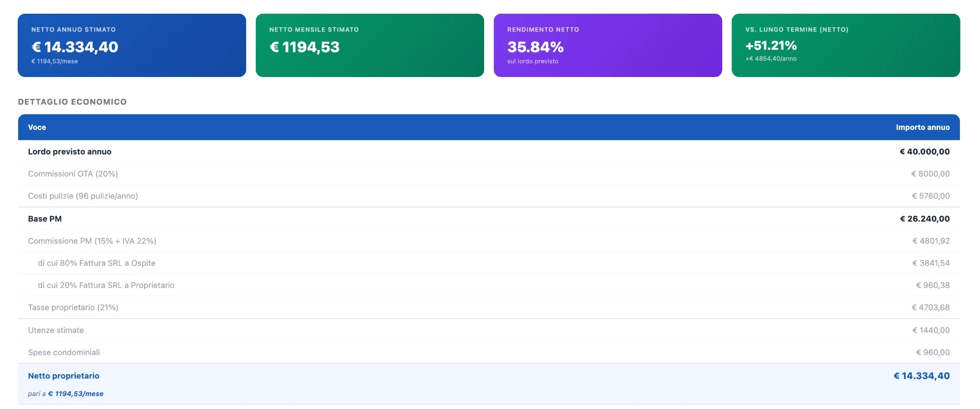Click the Costi pulizie (96 pulizie/anno) label

click(x=83, y=196)
